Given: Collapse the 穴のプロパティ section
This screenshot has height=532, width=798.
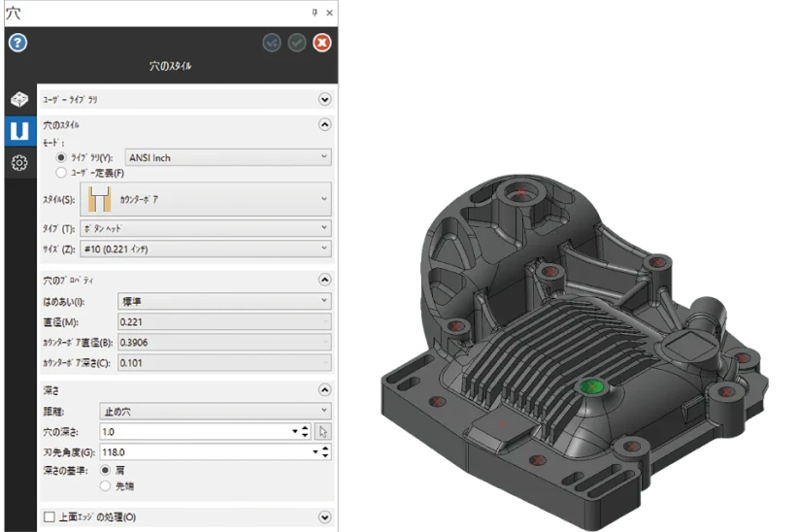Looking at the screenshot, I should pyautogui.click(x=324, y=280).
